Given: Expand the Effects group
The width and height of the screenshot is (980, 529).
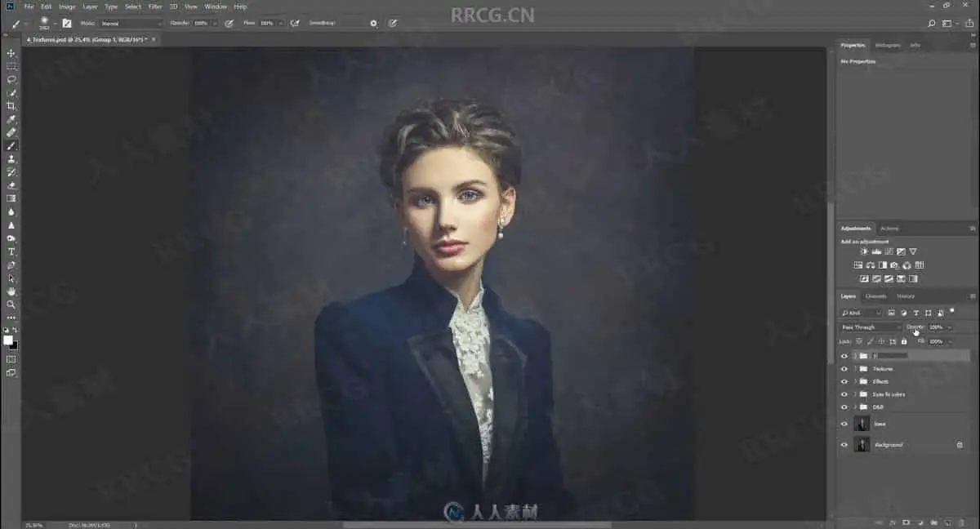Looking at the screenshot, I should [855, 381].
